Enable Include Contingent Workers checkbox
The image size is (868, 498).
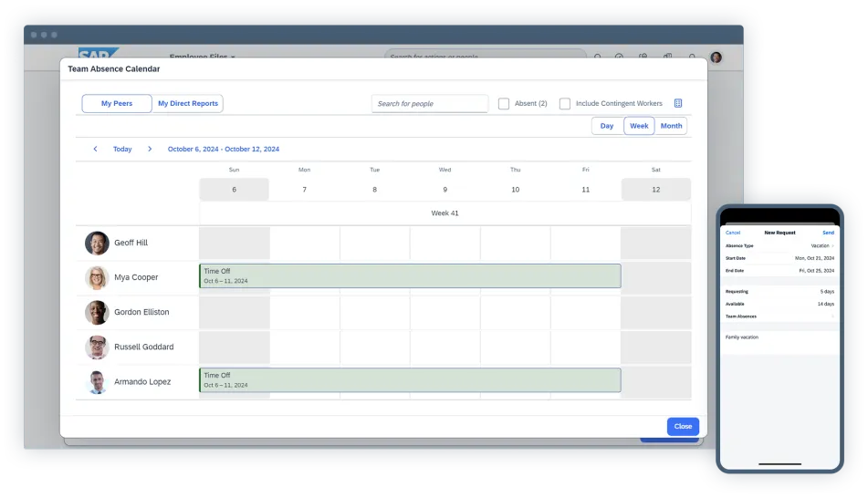pyautogui.click(x=565, y=104)
